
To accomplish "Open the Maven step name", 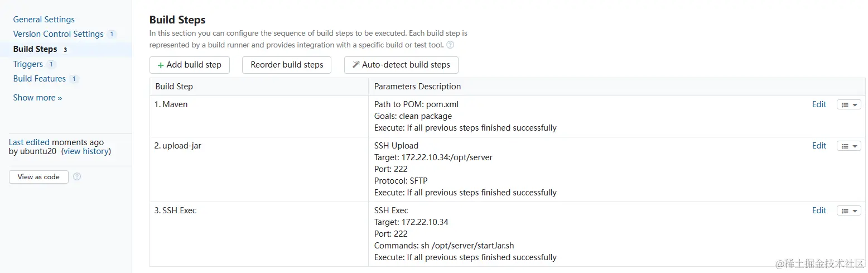I will [x=175, y=104].
